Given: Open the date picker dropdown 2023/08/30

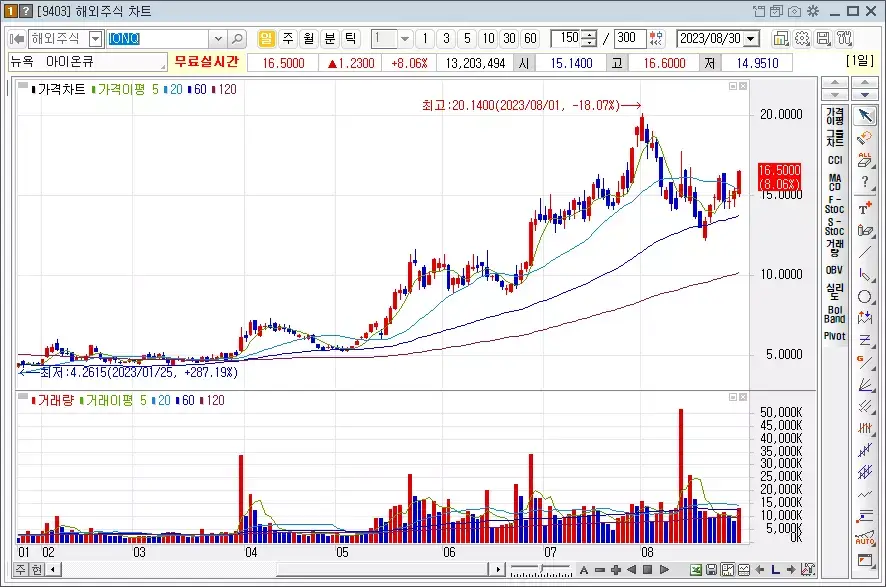Looking at the screenshot, I should [751, 39].
